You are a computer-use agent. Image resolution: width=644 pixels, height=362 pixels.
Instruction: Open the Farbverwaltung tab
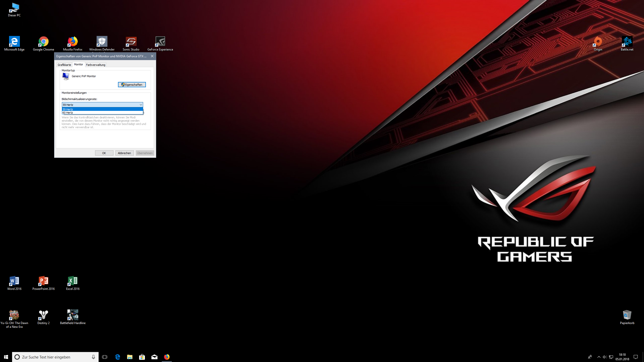click(x=96, y=65)
